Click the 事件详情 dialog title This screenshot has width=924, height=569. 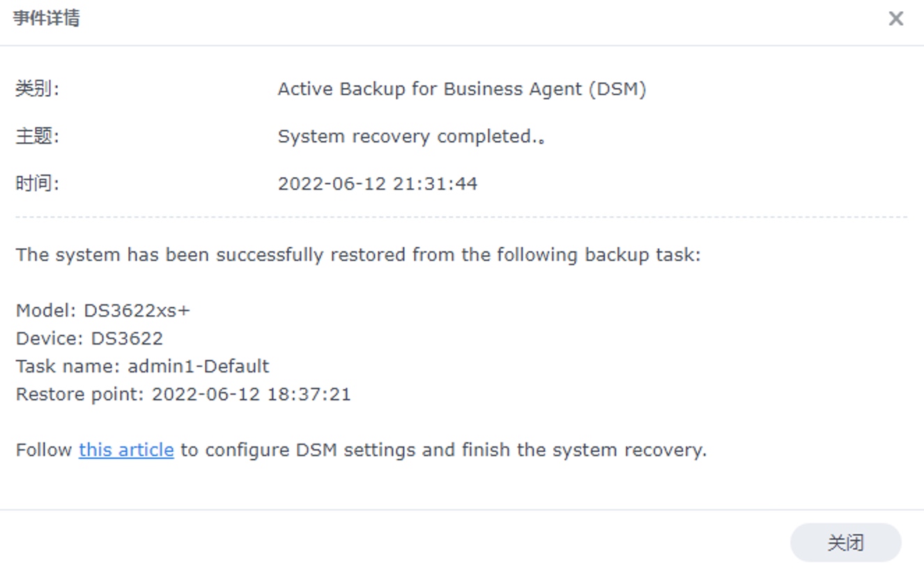click(x=46, y=18)
